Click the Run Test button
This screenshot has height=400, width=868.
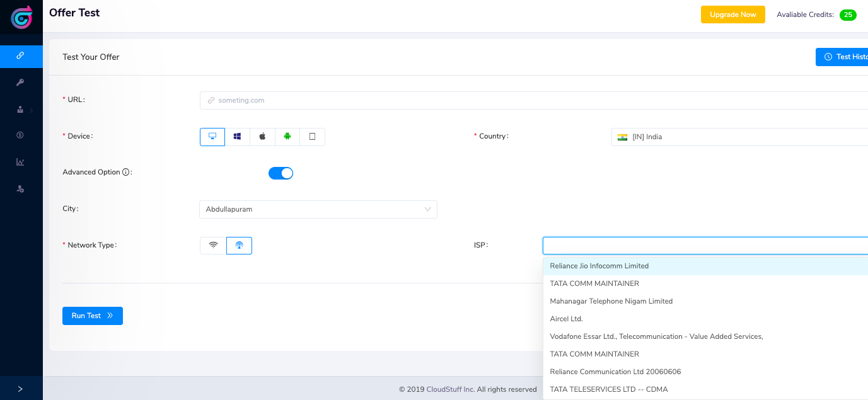93,316
